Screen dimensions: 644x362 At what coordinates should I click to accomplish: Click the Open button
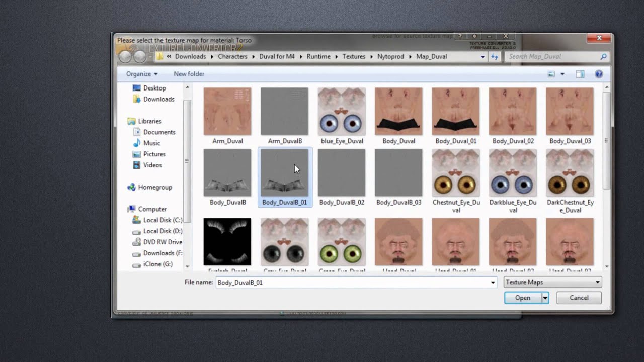[x=523, y=298]
